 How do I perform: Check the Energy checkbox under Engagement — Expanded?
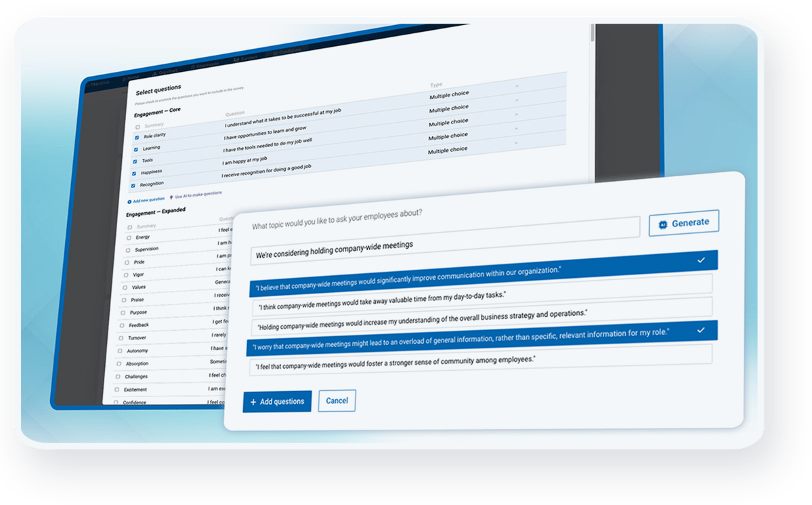pos(129,237)
